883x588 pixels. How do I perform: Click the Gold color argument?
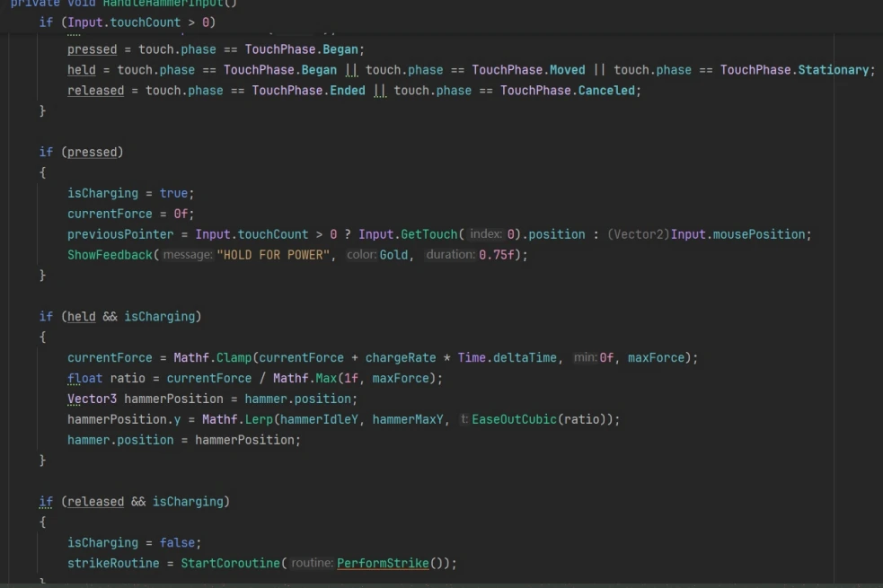click(393, 255)
